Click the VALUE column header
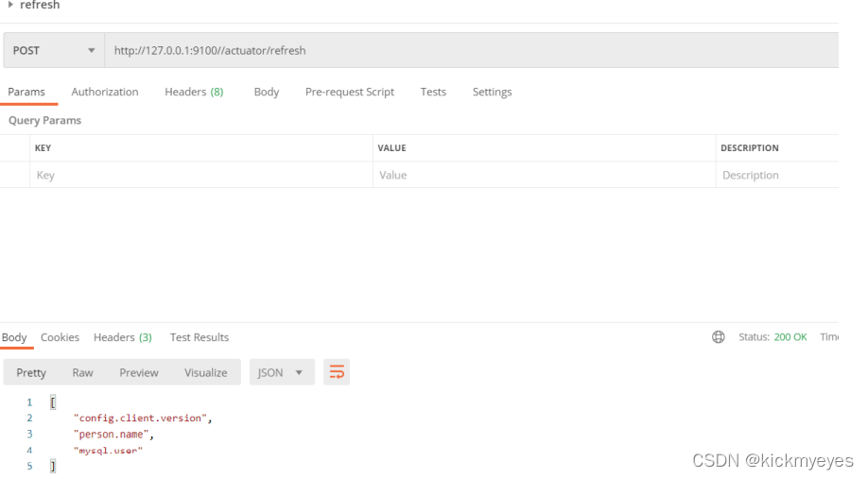The image size is (868, 479). coord(392,147)
